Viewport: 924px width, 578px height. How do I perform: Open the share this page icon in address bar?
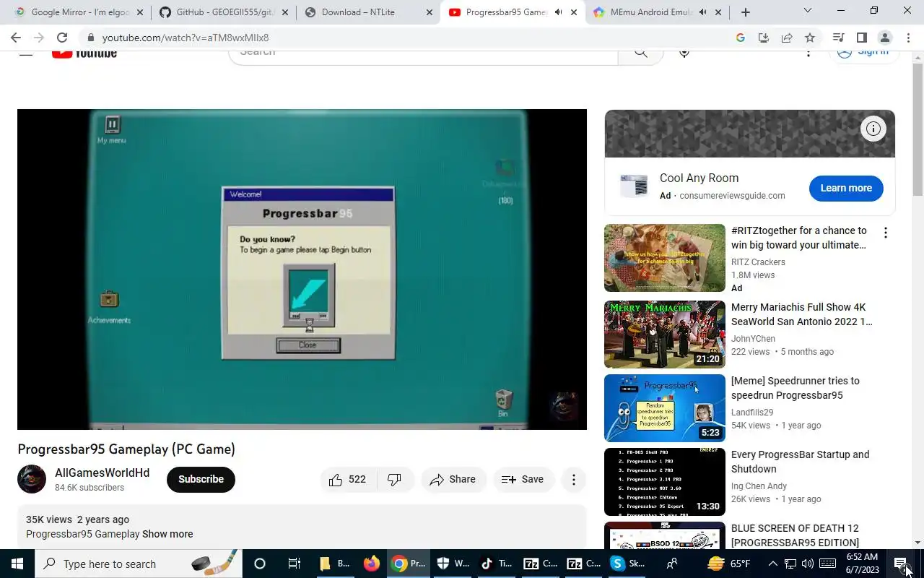click(x=787, y=38)
